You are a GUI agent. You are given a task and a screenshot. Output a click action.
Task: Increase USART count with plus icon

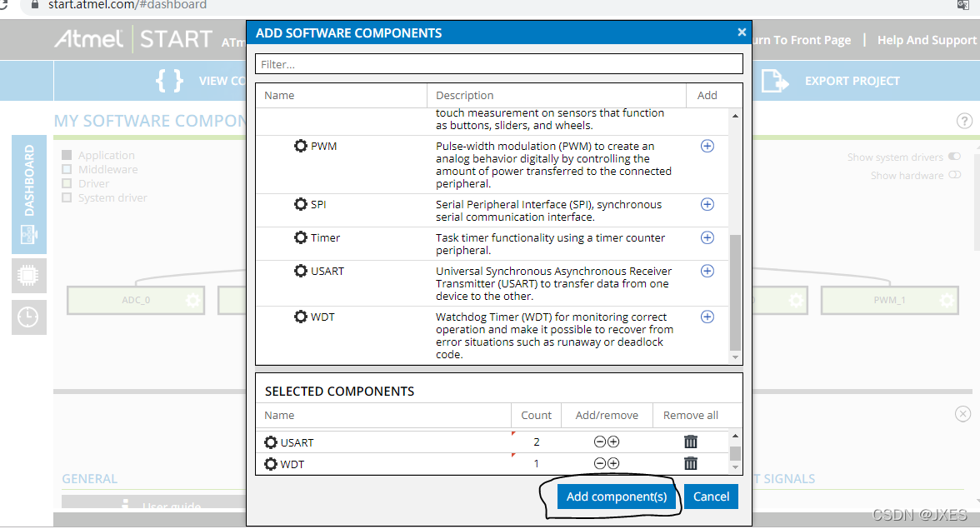613,442
